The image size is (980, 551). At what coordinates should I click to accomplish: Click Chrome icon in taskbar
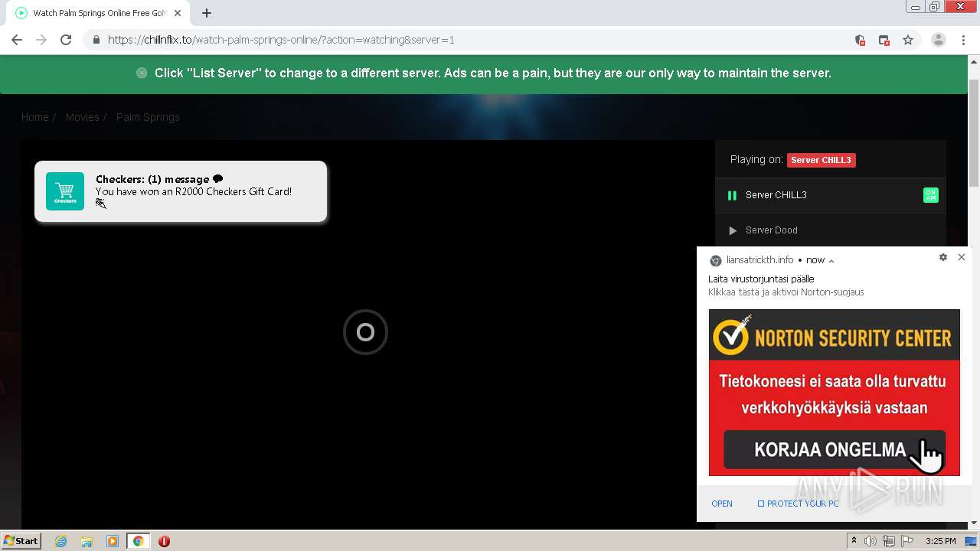(x=139, y=541)
